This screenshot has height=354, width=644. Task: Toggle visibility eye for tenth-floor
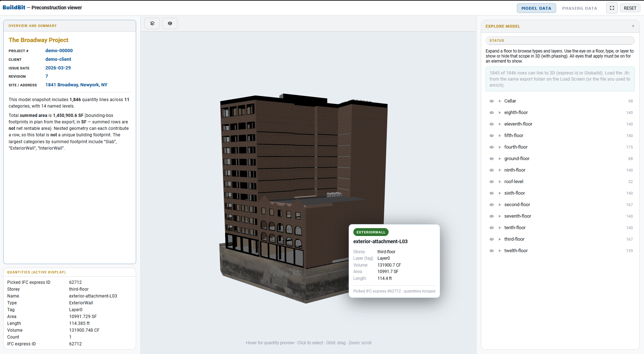coord(491,228)
